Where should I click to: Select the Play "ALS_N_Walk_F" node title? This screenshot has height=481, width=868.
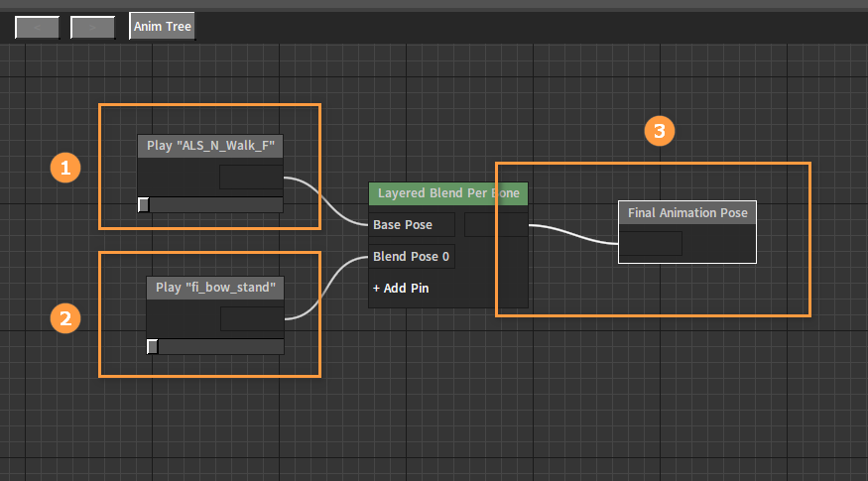pyautogui.click(x=210, y=147)
